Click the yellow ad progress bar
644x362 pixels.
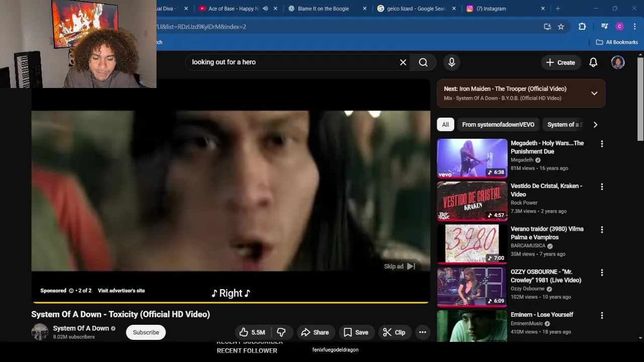pyautogui.click(x=231, y=302)
